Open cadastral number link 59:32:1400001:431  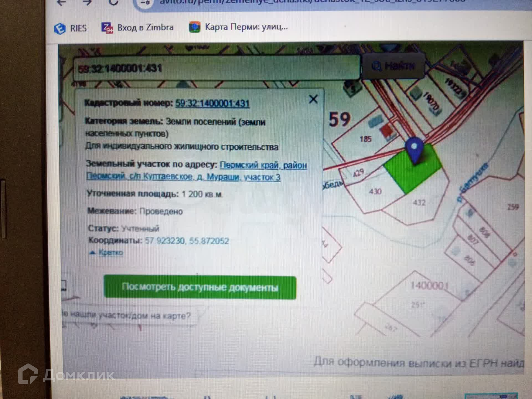(x=213, y=104)
